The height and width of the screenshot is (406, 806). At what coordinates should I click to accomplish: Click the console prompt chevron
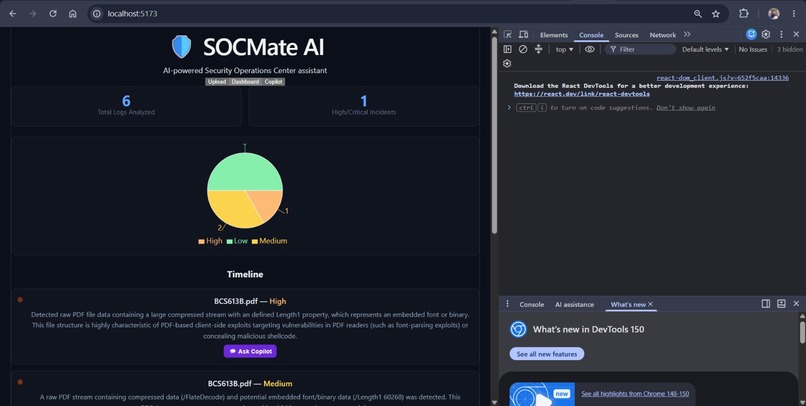coord(509,107)
